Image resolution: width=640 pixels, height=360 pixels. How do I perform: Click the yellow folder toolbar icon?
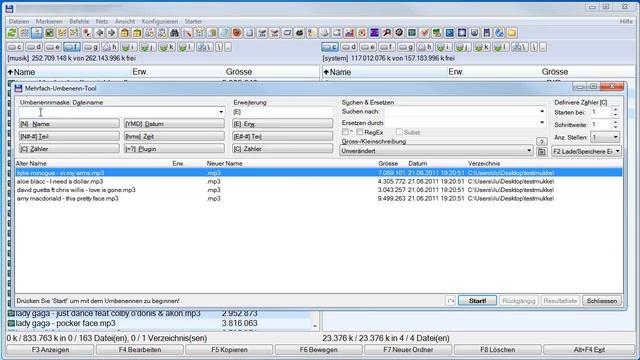click(512, 33)
